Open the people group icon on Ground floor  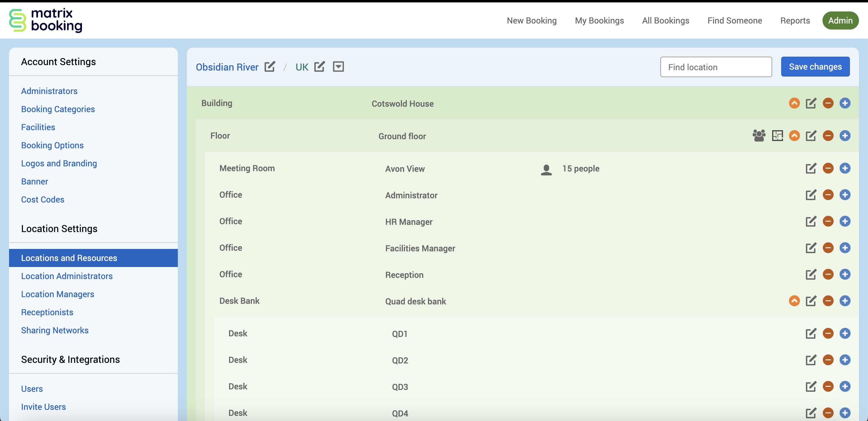click(759, 136)
